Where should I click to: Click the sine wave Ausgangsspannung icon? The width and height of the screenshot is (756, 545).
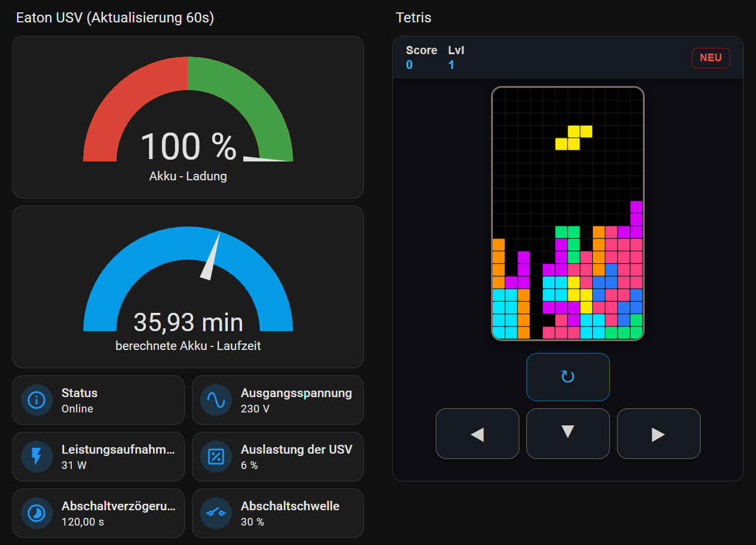pyautogui.click(x=216, y=401)
